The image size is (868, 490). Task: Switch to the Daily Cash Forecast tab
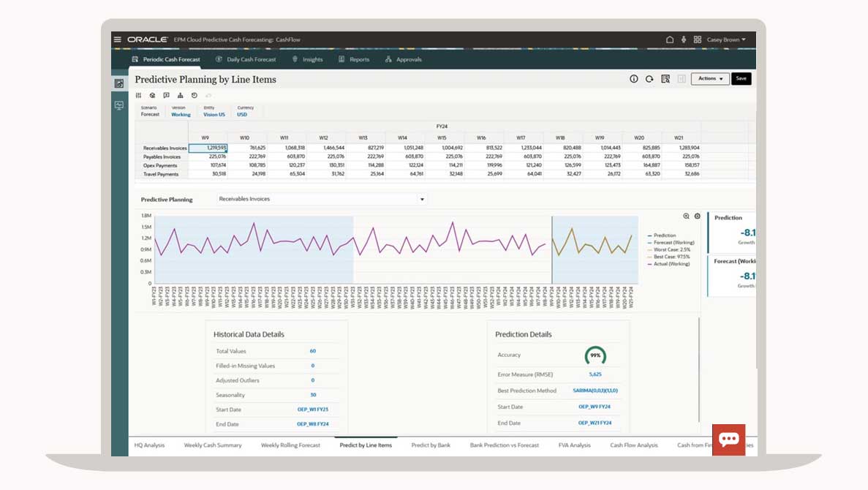pyautogui.click(x=246, y=59)
